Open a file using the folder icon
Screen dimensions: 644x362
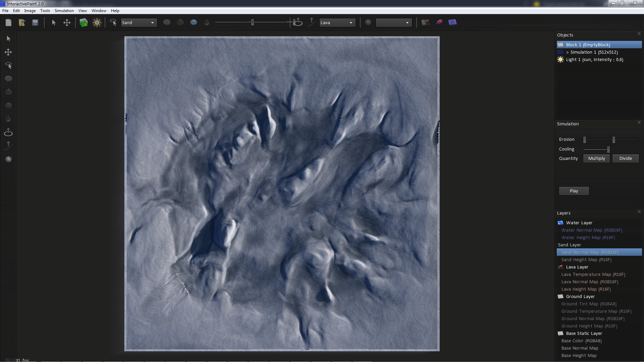pos(22,22)
